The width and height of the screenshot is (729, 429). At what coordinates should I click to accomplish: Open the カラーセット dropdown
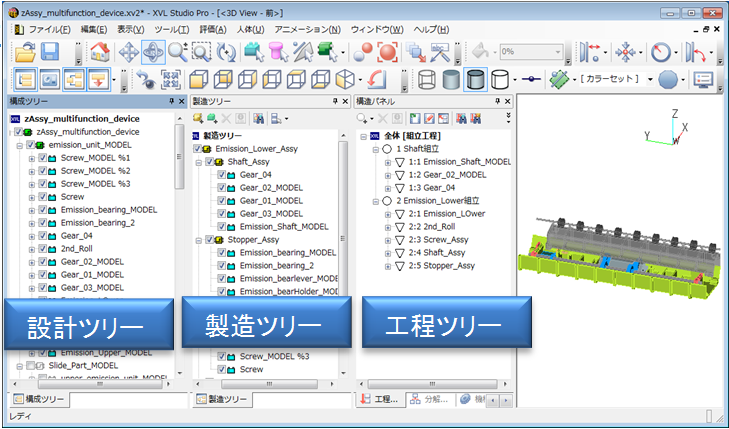click(648, 79)
